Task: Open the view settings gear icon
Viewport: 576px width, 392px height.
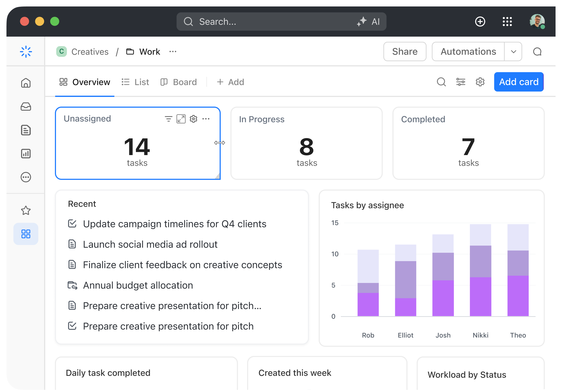Action: coord(480,82)
